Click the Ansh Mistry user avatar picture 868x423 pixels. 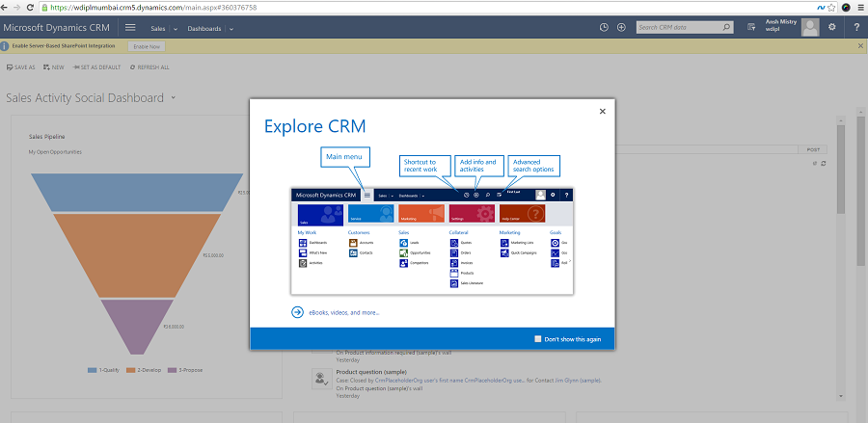point(810,27)
